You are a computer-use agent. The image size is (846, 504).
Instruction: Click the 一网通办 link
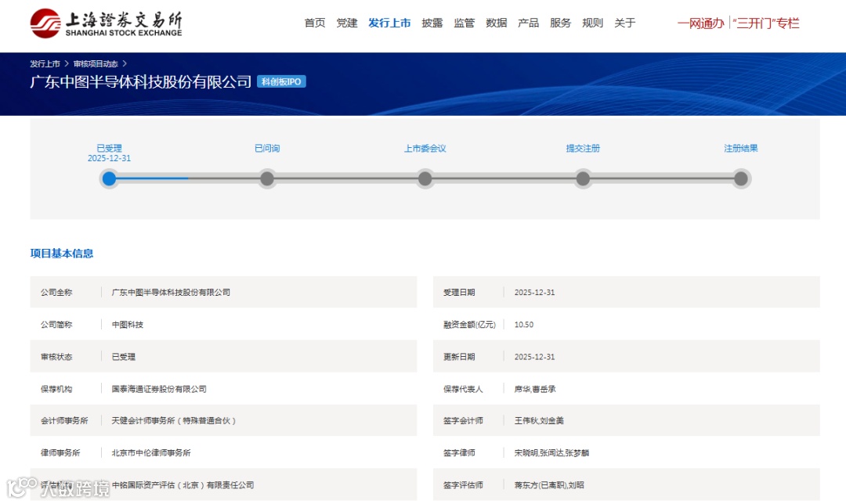point(701,23)
